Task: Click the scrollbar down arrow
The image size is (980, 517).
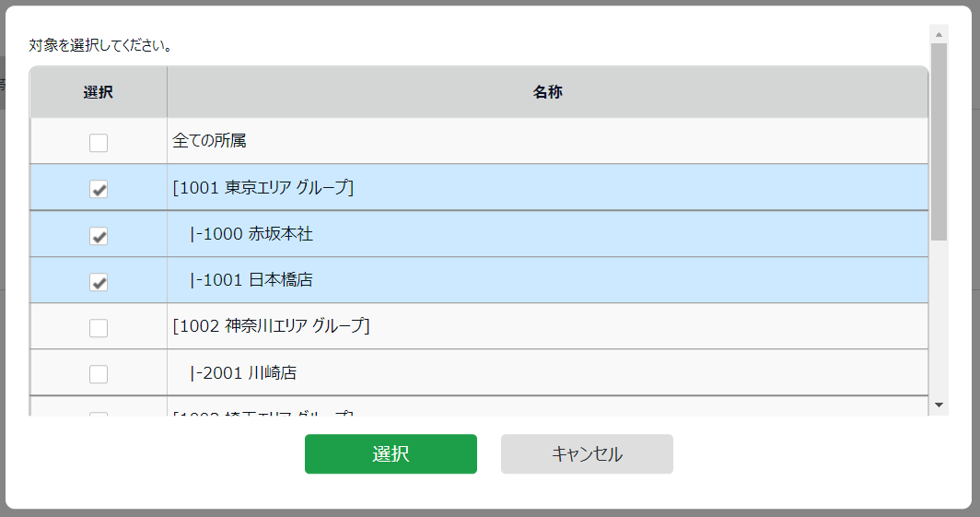Action: 939,405
